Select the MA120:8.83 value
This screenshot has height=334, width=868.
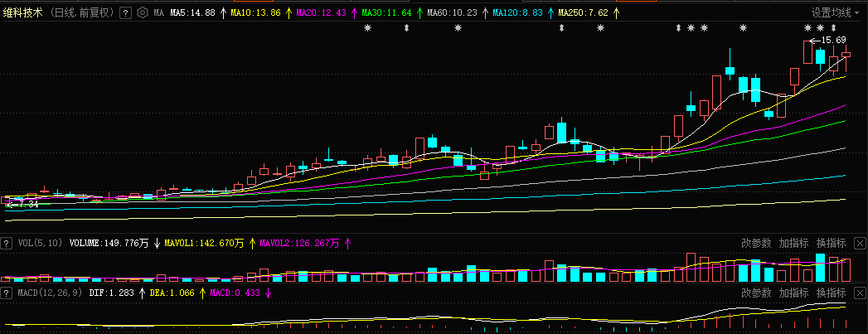tap(517, 12)
